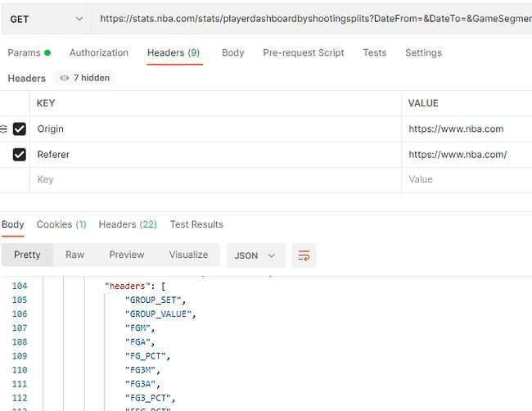Show the response Headers (22) tab
The height and width of the screenshot is (411, 532).
point(127,224)
